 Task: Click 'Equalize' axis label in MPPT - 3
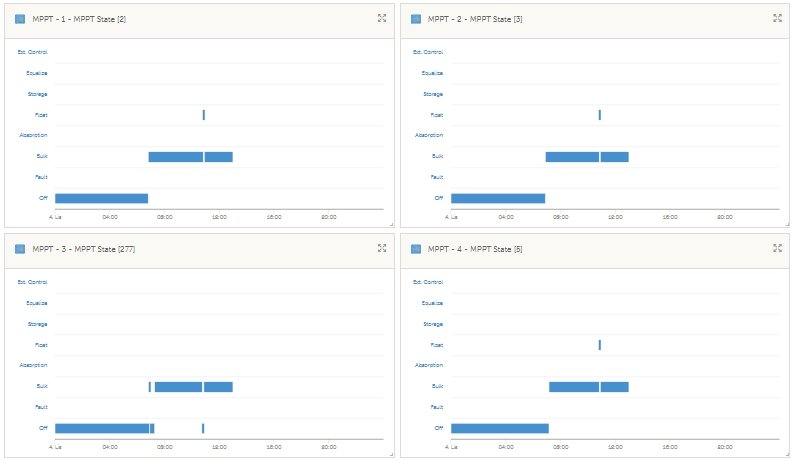click(37, 303)
